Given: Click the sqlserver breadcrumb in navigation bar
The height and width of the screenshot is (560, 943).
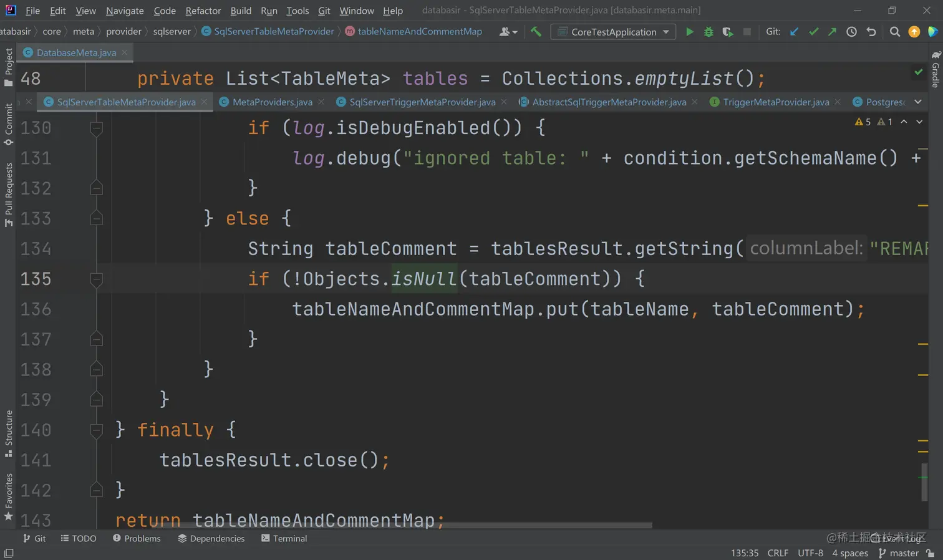Looking at the screenshot, I should click(172, 32).
